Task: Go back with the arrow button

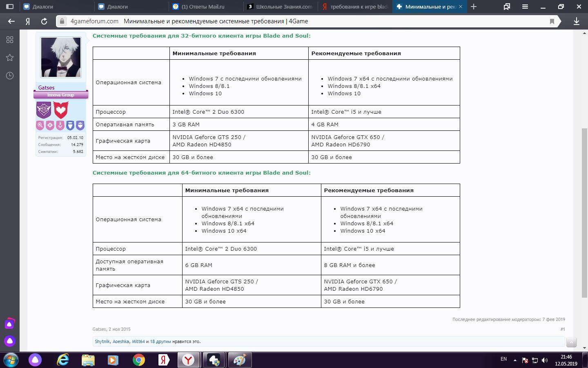Action: pyautogui.click(x=11, y=21)
